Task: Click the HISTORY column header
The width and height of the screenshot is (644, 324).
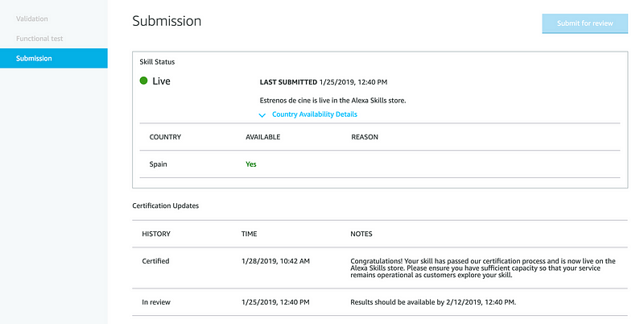Action: pyautogui.click(x=156, y=234)
